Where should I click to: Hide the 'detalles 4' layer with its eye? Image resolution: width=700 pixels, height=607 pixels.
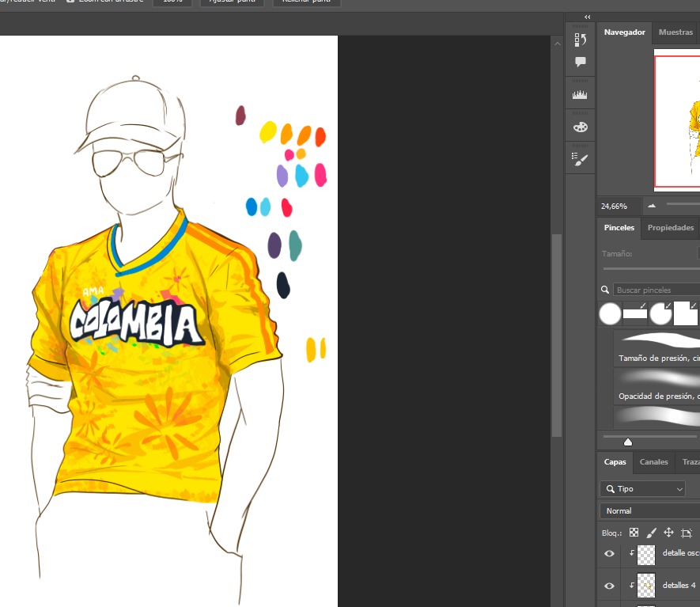click(609, 586)
